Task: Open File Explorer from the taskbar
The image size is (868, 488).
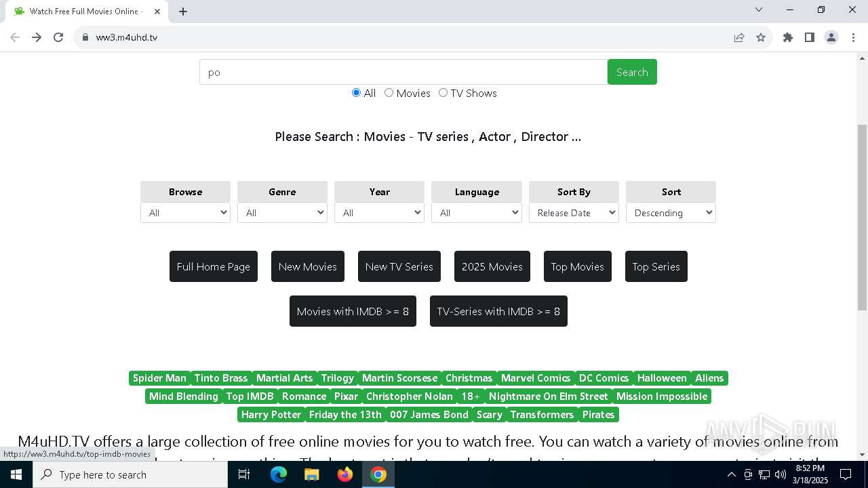Action: [311, 474]
